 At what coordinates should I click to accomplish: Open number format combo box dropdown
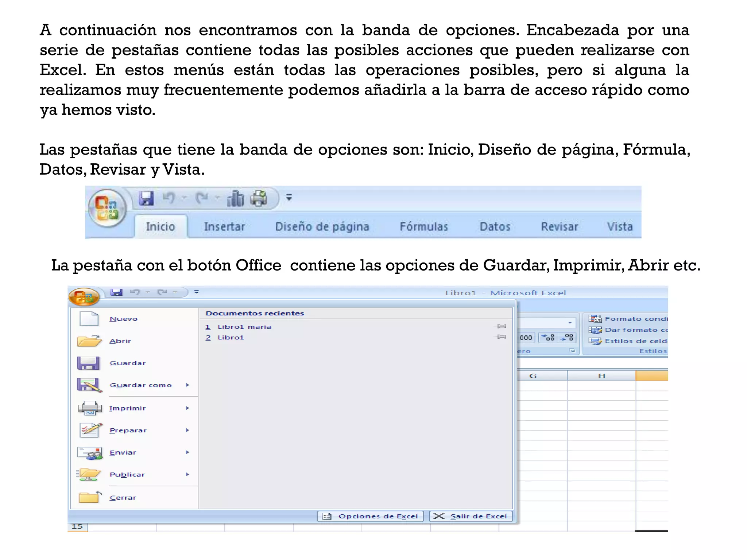[570, 323]
